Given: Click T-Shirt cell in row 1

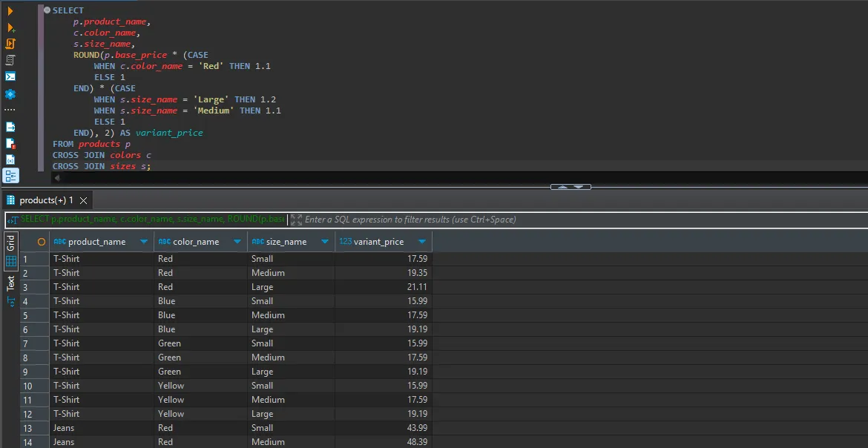Looking at the screenshot, I should coord(102,259).
